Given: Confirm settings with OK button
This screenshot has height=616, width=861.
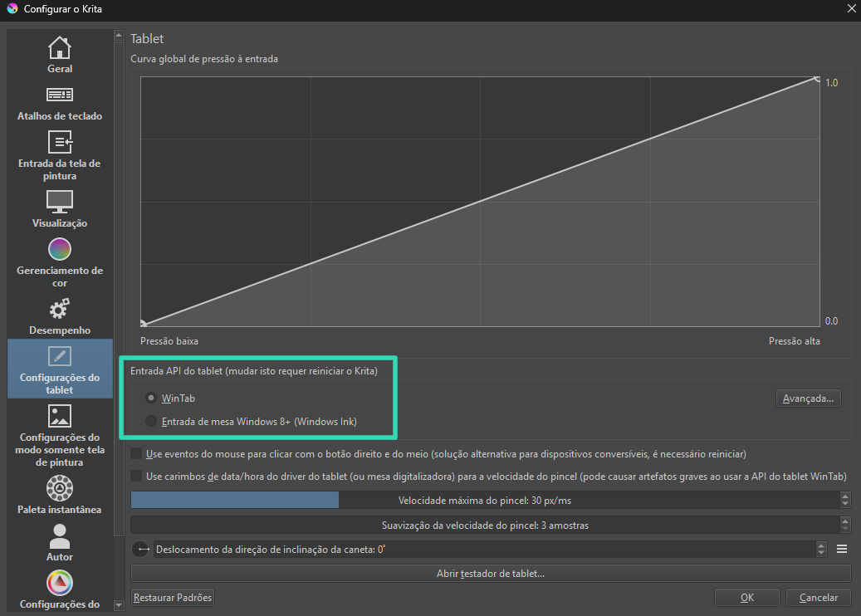Looking at the screenshot, I should [x=746, y=598].
